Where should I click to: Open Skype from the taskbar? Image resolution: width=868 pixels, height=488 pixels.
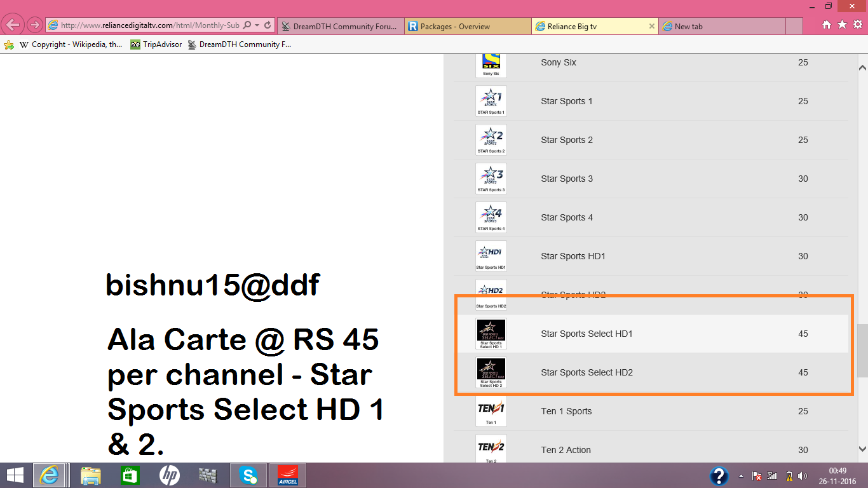(248, 475)
